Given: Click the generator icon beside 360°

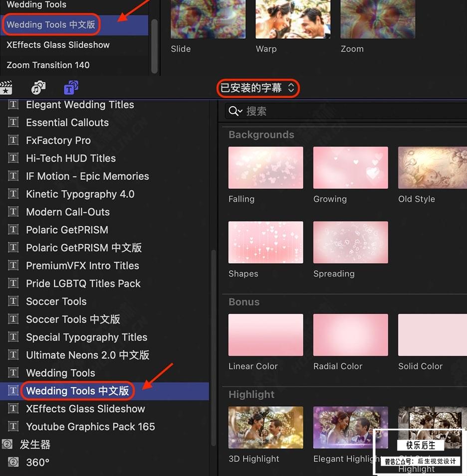Looking at the screenshot, I should pos(13,463).
